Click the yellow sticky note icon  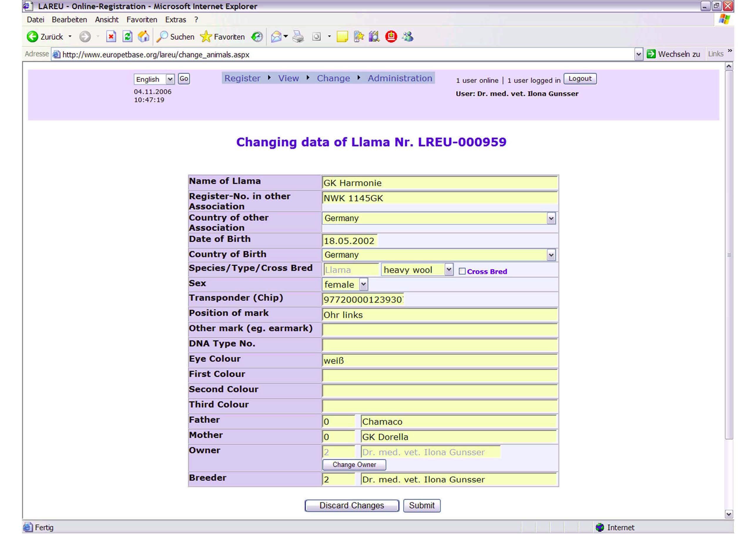click(342, 36)
